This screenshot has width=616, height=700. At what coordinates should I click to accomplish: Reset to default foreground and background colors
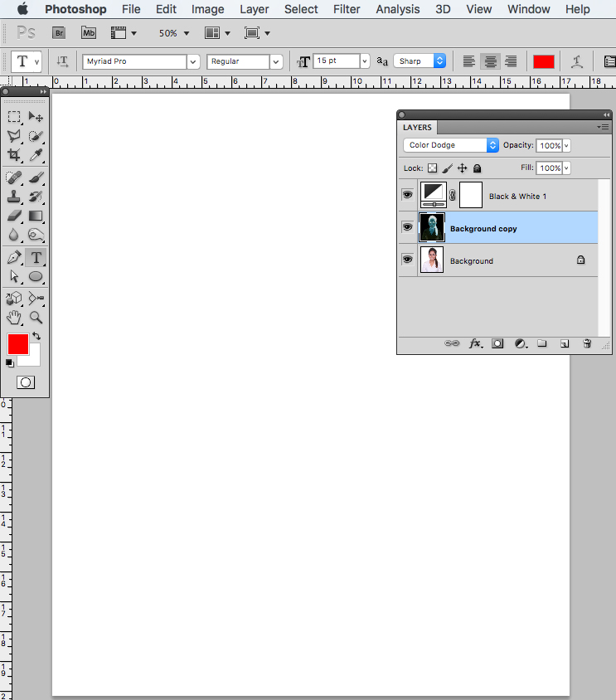[10, 363]
